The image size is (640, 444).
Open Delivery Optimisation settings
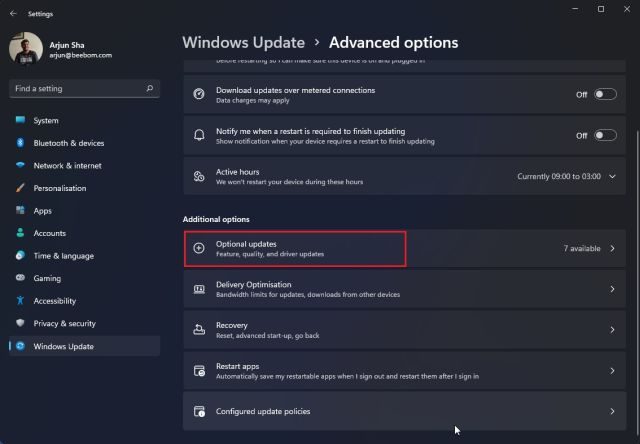pyautogui.click(x=404, y=289)
